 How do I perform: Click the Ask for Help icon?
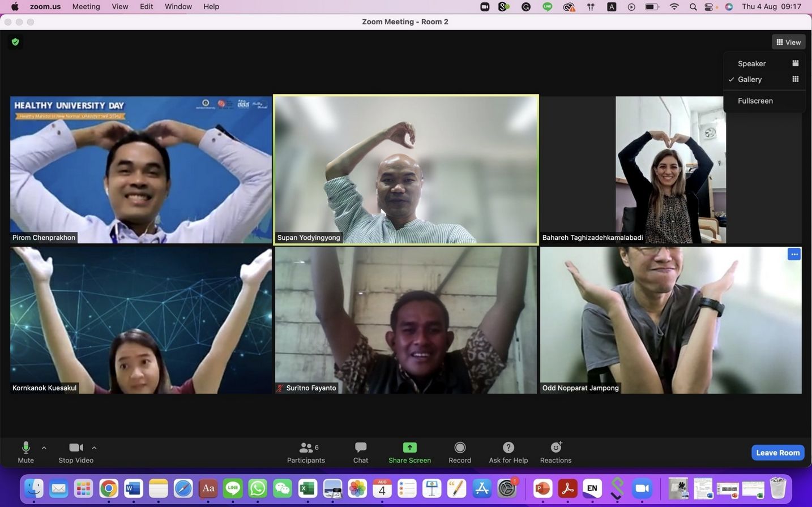[508, 448]
